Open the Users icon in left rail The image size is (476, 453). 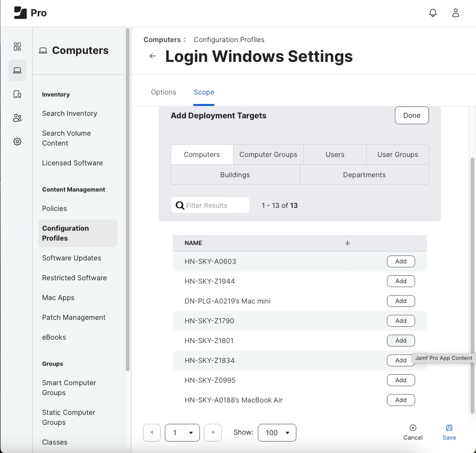[17, 118]
